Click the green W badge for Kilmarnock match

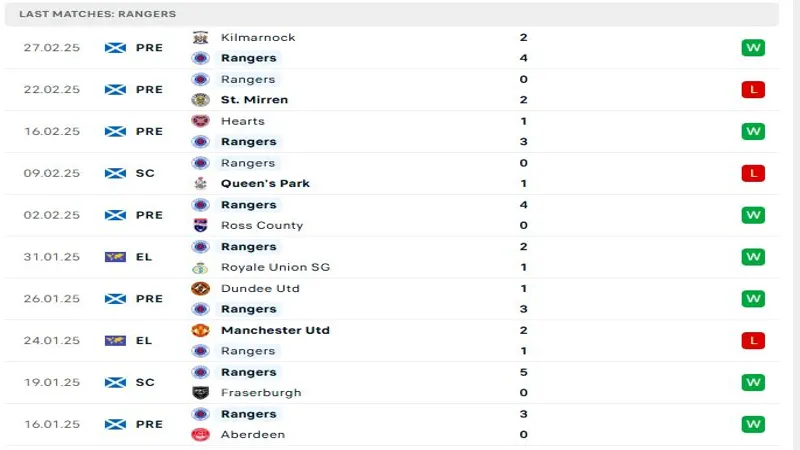tap(753, 48)
